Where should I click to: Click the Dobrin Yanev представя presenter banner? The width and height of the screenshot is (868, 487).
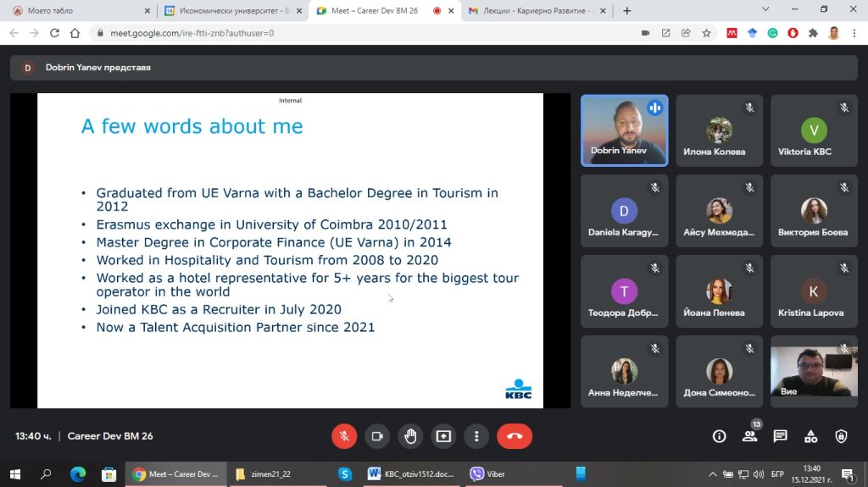pos(434,68)
